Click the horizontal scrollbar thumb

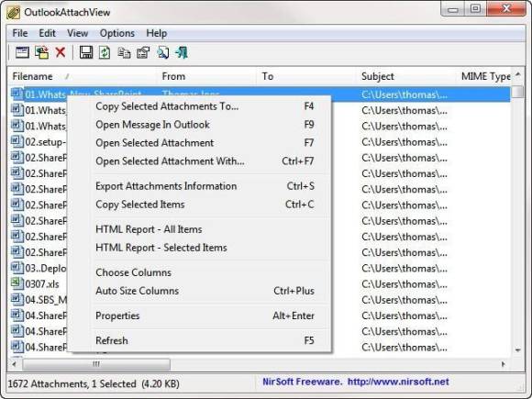point(96,364)
